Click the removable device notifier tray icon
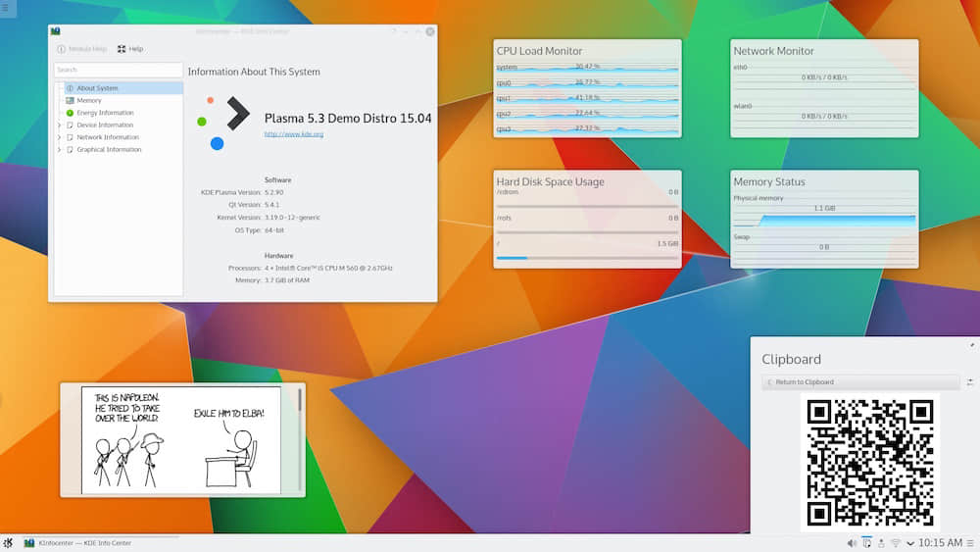 880,543
